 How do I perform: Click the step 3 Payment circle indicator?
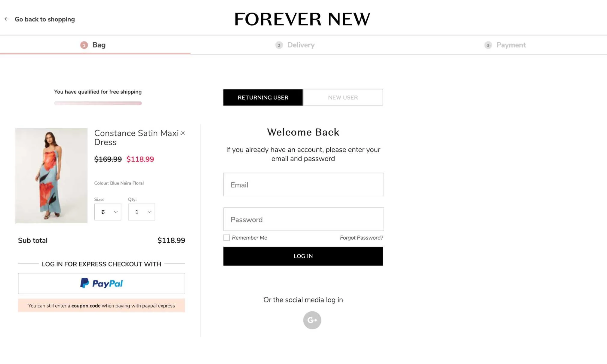(x=488, y=45)
